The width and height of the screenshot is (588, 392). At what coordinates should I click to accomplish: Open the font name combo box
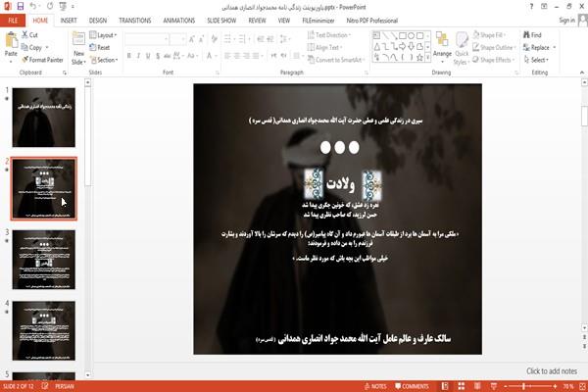click(147, 38)
